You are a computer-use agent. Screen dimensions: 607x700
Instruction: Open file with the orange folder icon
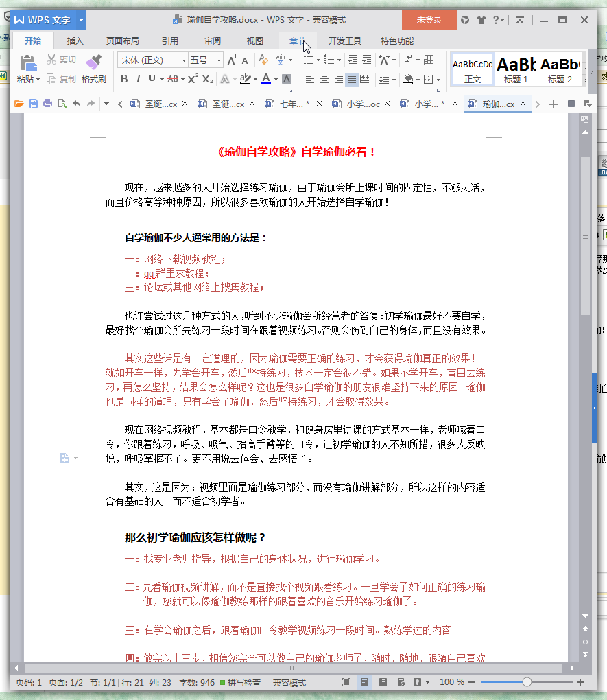tap(19, 104)
